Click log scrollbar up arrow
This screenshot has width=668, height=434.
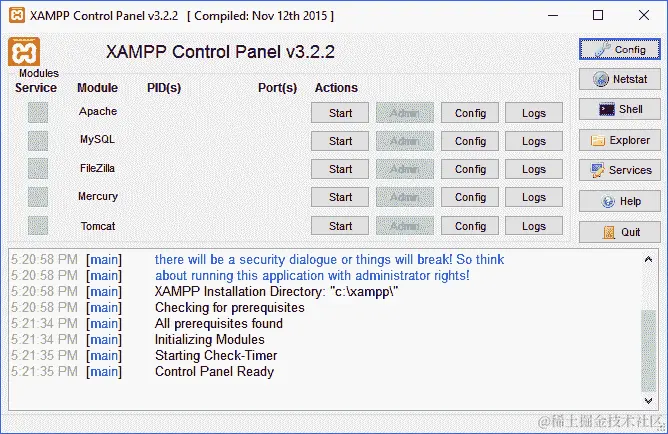click(648, 259)
